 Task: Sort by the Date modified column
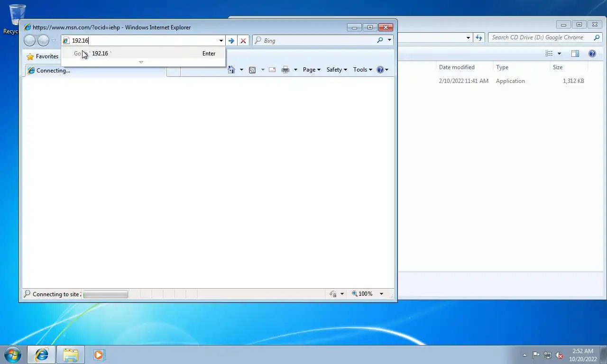464,67
